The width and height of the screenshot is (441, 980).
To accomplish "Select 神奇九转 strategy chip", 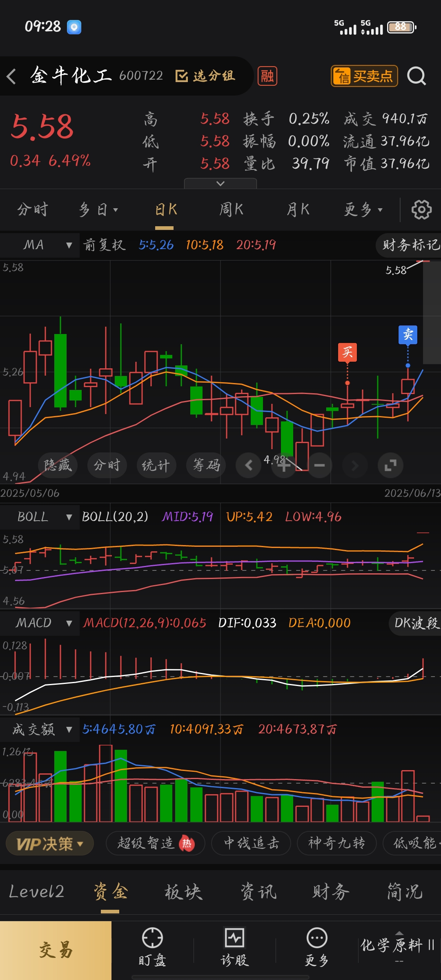I will pos(336,844).
